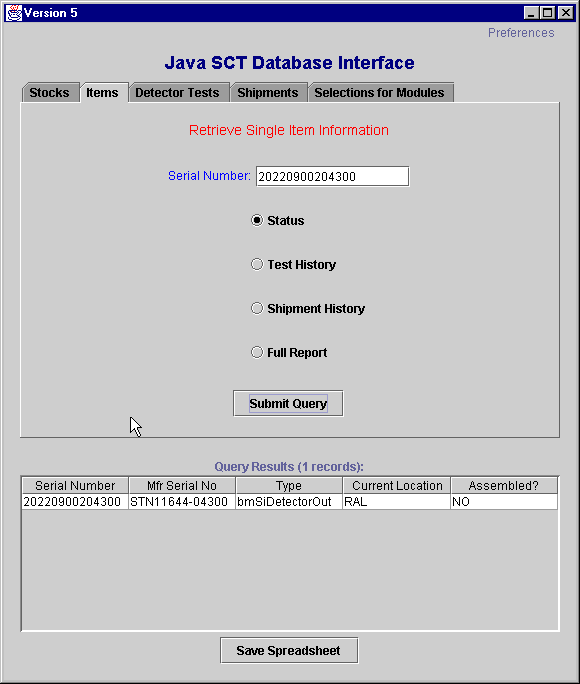Click the Assembled? column header
This screenshot has height=684, width=580.
tap(504, 485)
